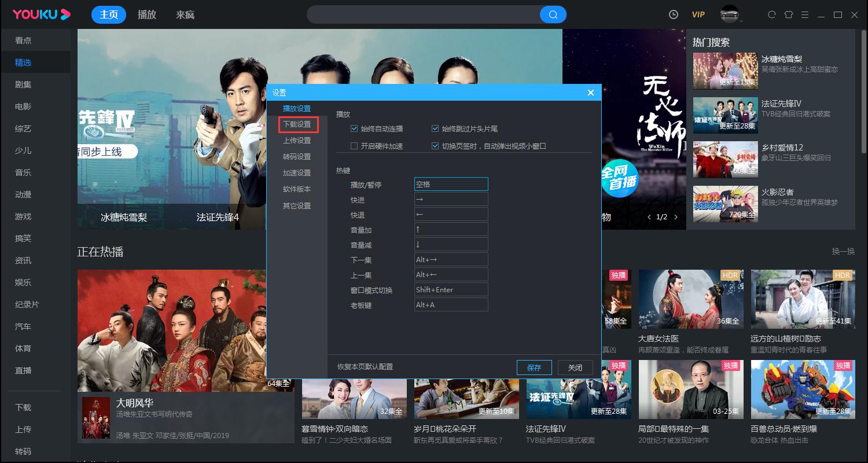Image resolution: width=868 pixels, height=463 pixels.
Task: Switch to the 播放 top tab
Action: pos(147,14)
